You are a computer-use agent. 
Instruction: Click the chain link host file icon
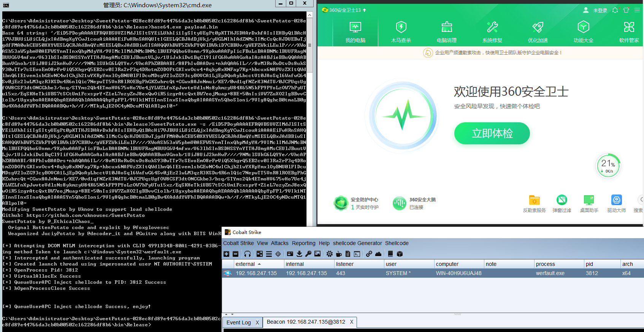(369, 254)
